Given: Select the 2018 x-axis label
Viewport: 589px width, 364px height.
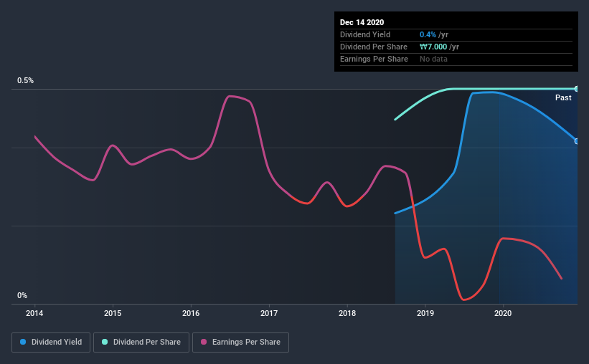Looking at the screenshot, I should (x=347, y=313).
